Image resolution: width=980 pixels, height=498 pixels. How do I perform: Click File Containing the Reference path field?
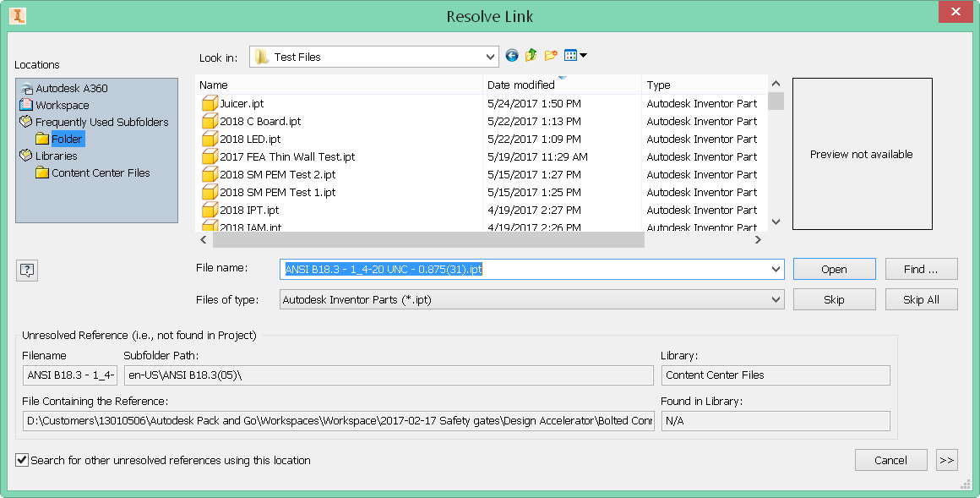click(x=338, y=421)
